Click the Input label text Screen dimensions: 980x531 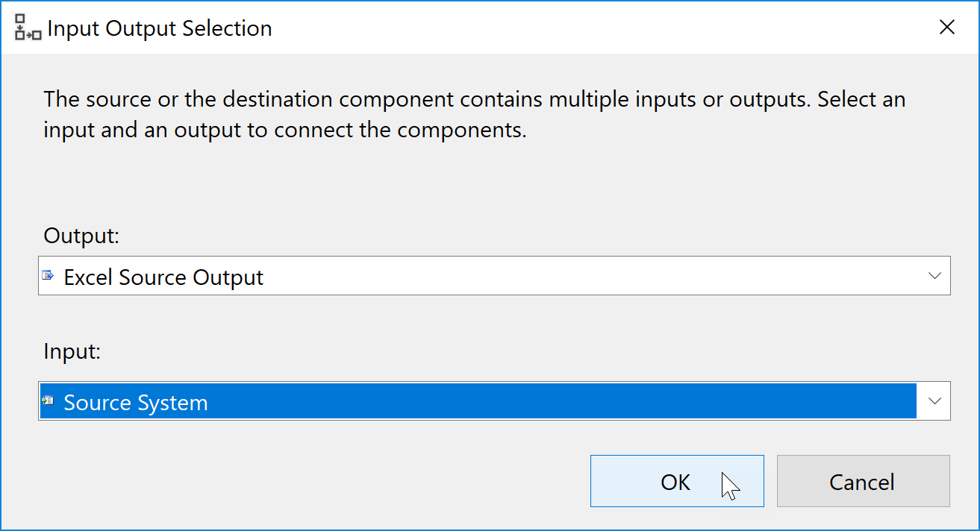pos(72,351)
